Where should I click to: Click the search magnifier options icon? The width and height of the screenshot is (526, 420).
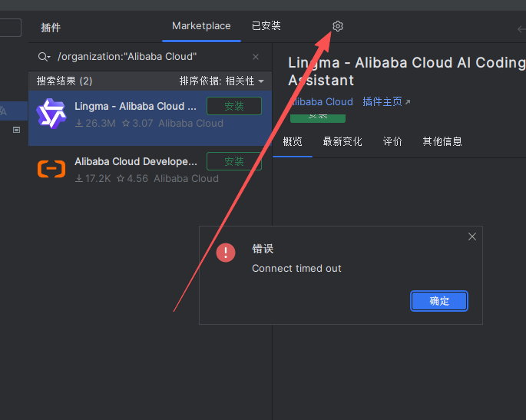click(44, 57)
